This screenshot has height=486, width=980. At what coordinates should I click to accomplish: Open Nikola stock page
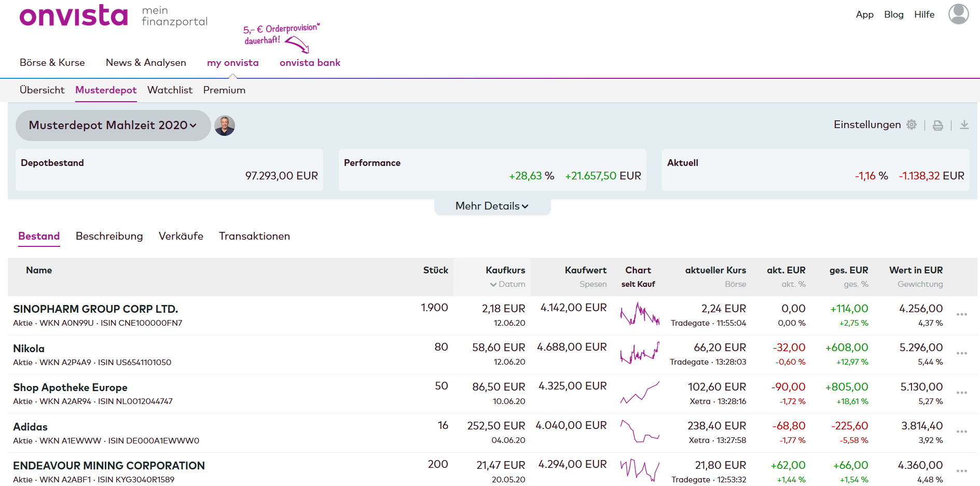tap(29, 349)
